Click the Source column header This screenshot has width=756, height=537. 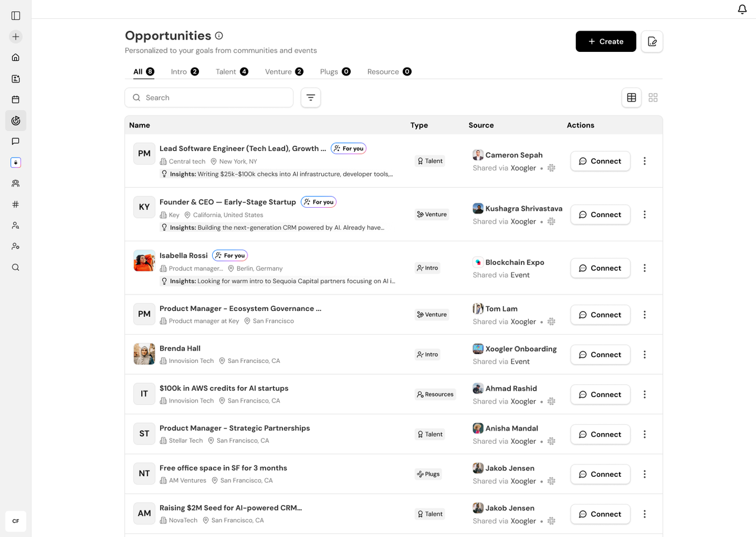(x=481, y=125)
